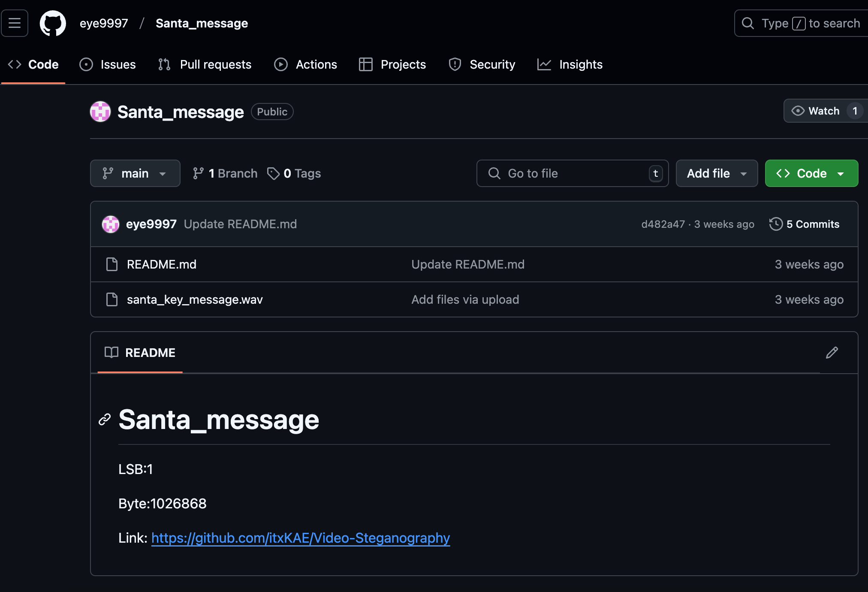Open the Video-Steganography GitHub link
The width and height of the screenshot is (868, 592).
300,538
